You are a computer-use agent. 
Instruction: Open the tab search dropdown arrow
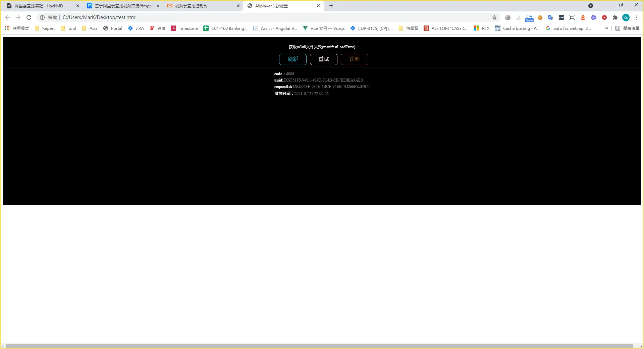coord(591,6)
